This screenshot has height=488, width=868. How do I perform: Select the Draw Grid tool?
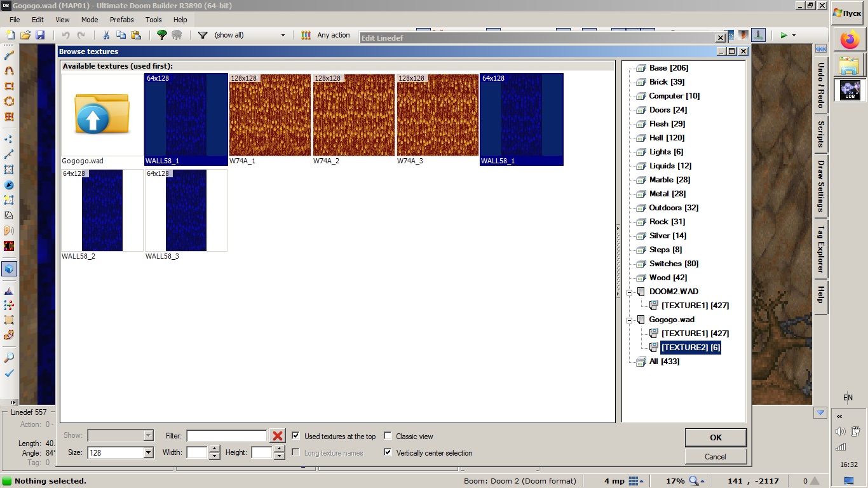(9, 117)
